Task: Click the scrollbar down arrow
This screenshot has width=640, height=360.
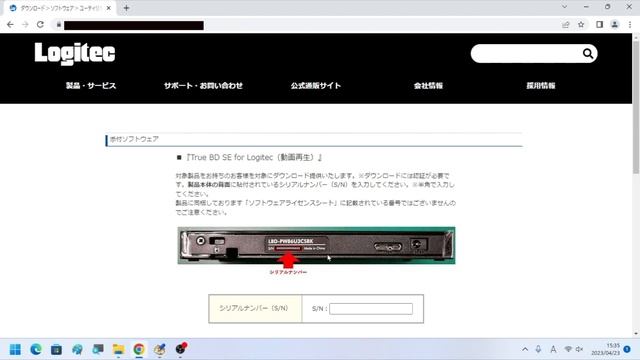Action: pos(636,333)
